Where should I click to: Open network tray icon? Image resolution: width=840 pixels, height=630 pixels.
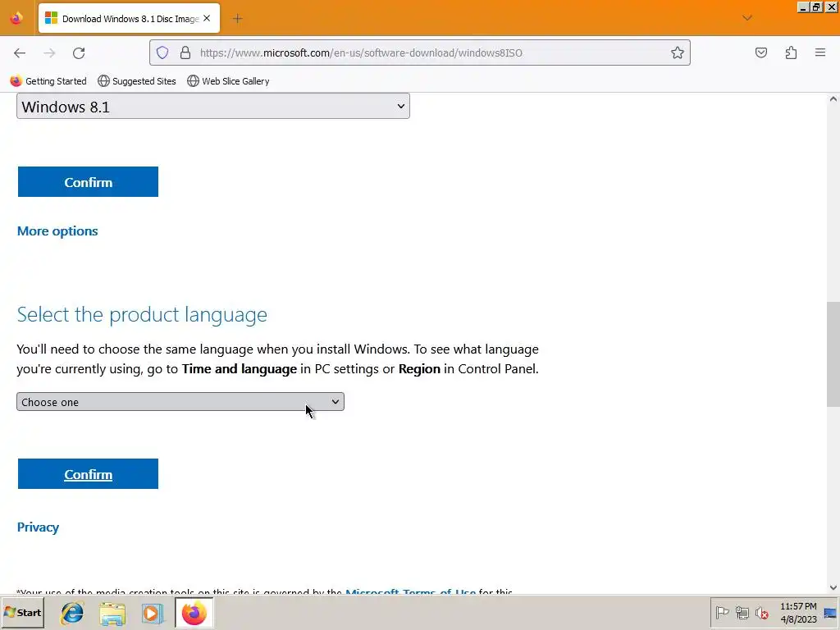(x=742, y=612)
